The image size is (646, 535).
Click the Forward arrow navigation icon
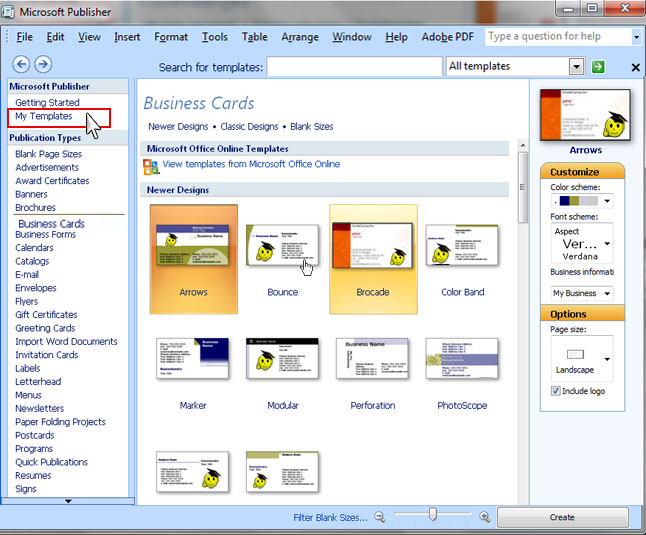point(43,64)
